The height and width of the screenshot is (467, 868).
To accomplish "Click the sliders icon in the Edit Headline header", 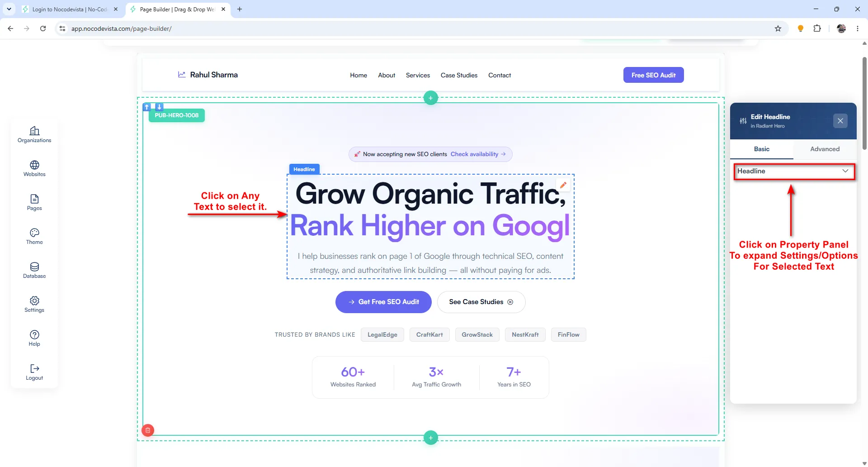I will click(x=743, y=121).
